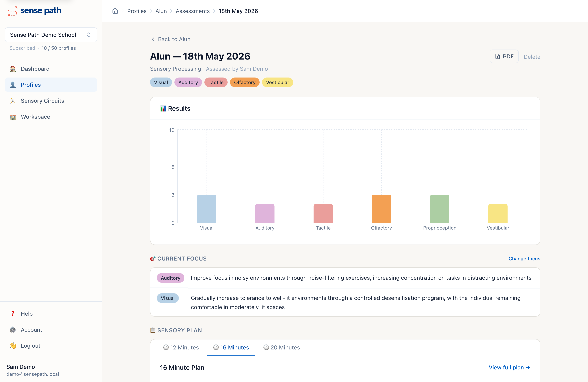The width and height of the screenshot is (588, 382).
Task: Click the Current Focus target icon
Action: [x=153, y=259]
